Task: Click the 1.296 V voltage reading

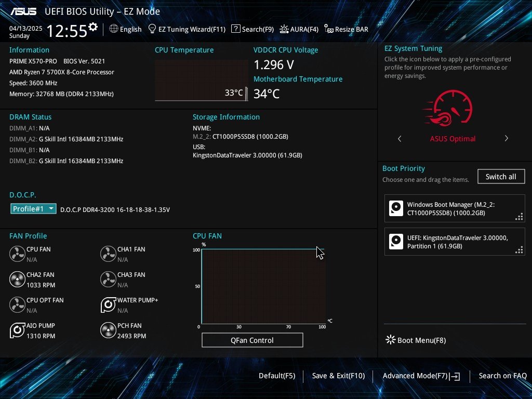Action: click(274, 64)
